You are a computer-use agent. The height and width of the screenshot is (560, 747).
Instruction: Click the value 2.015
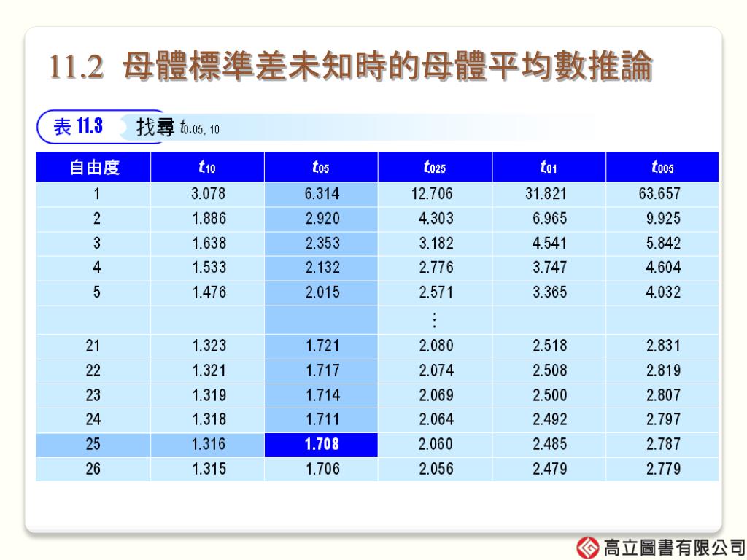click(322, 292)
